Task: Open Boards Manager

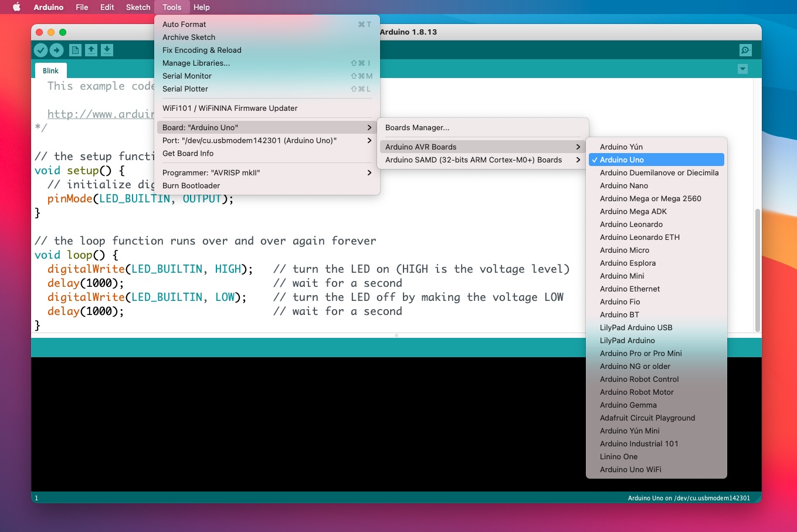Action: 417,127
